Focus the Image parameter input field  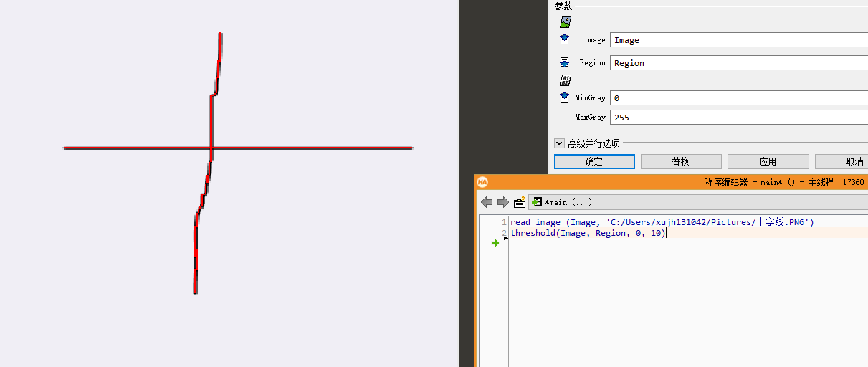coord(739,40)
